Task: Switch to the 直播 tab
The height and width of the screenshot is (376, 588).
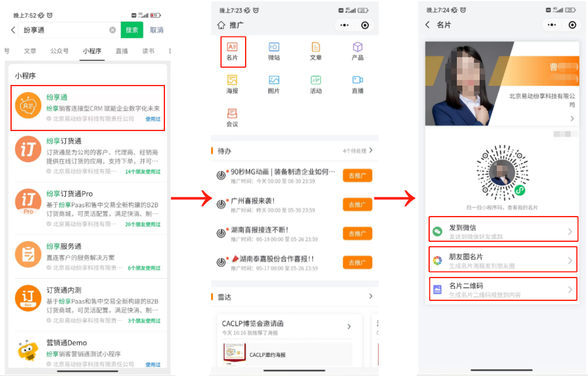Action: pos(121,51)
